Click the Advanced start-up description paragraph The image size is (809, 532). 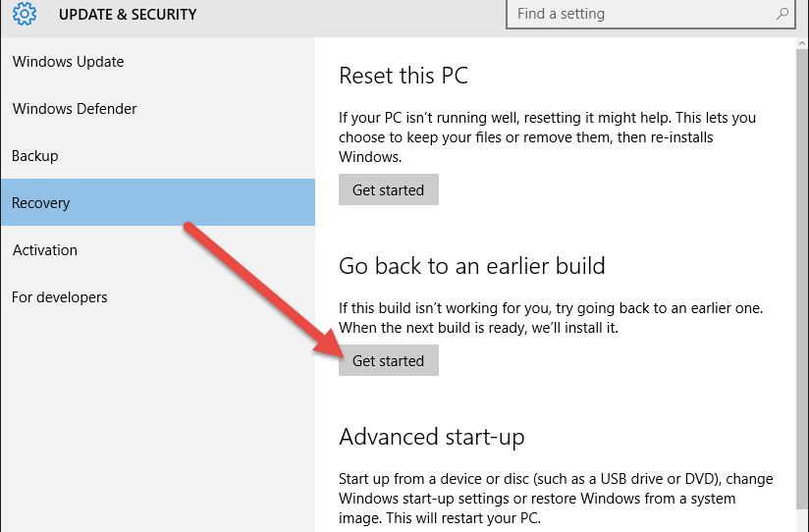tap(556, 499)
